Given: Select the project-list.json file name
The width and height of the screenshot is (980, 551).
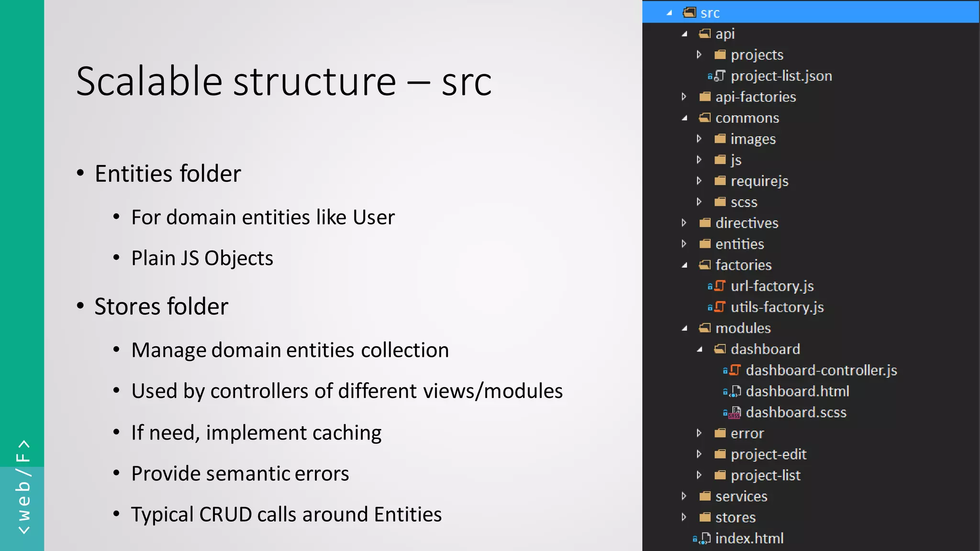Looking at the screenshot, I should (781, 76).
